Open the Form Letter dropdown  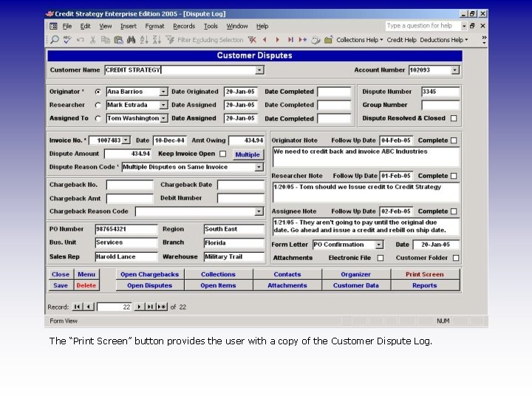(379, 245)
